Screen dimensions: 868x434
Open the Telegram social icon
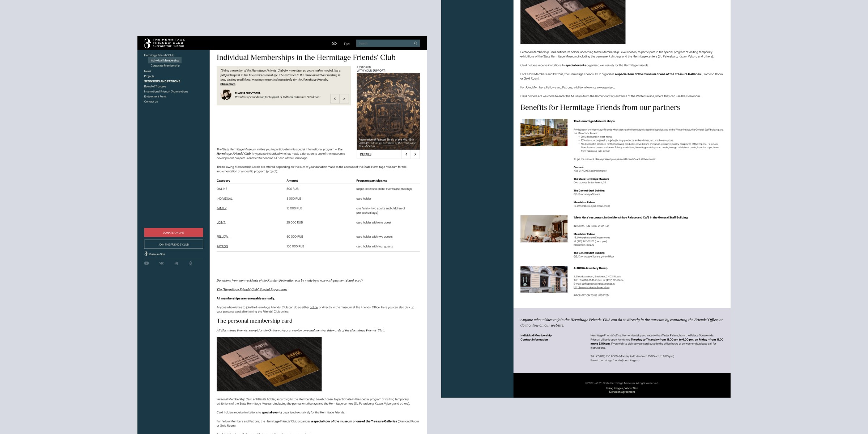(176, 263)
